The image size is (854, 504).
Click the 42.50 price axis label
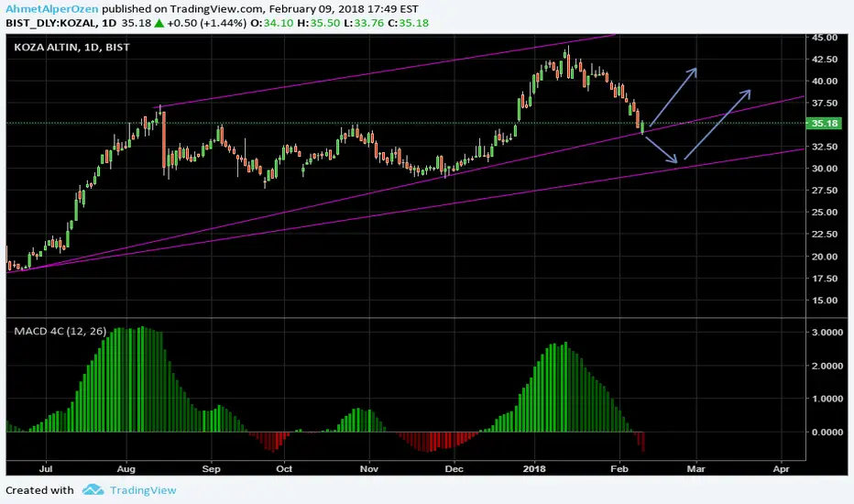(825, 60)
